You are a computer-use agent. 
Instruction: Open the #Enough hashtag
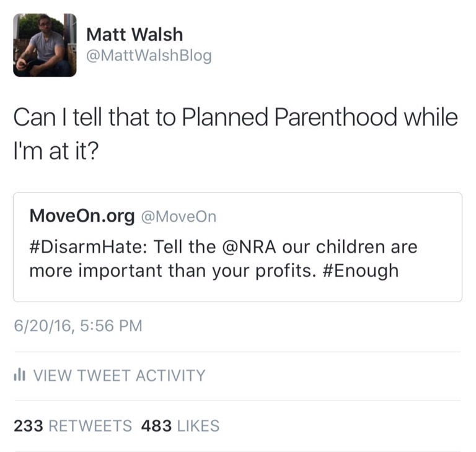pos(361,271)
